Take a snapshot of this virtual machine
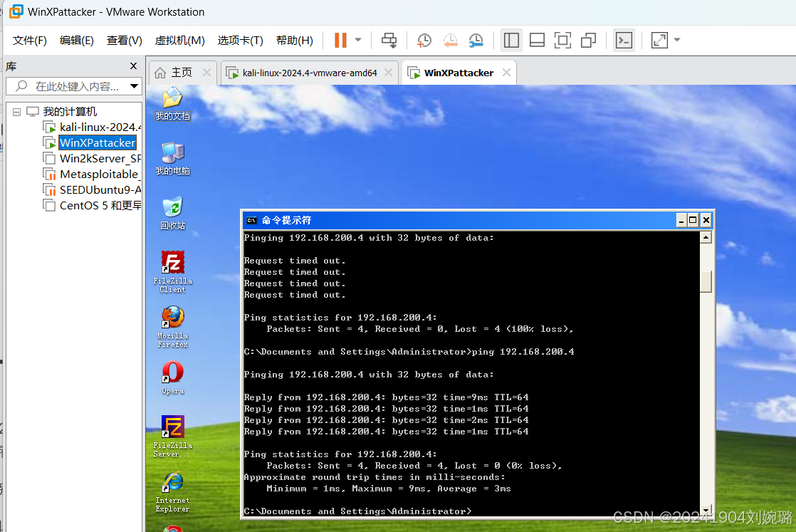This screenshot has height=532, width=796. (x=424, y=40)
